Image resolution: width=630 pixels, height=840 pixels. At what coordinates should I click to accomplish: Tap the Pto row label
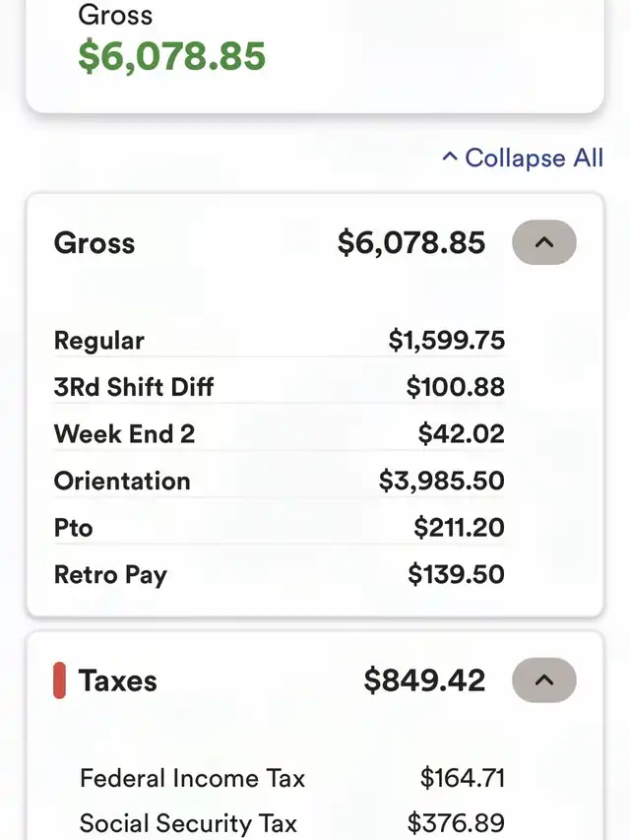pos(74,527)
